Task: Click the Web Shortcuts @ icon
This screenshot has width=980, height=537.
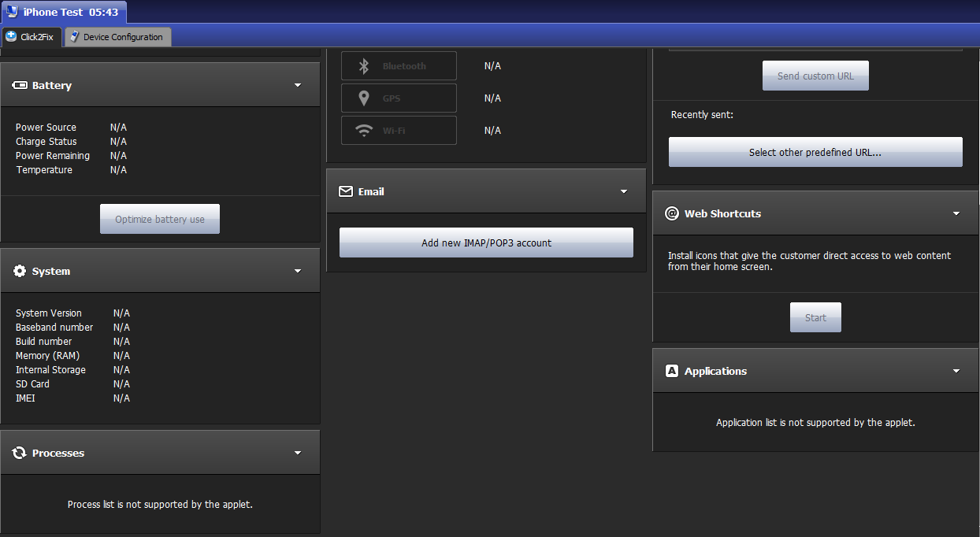Action: click(x=672, y=213)
